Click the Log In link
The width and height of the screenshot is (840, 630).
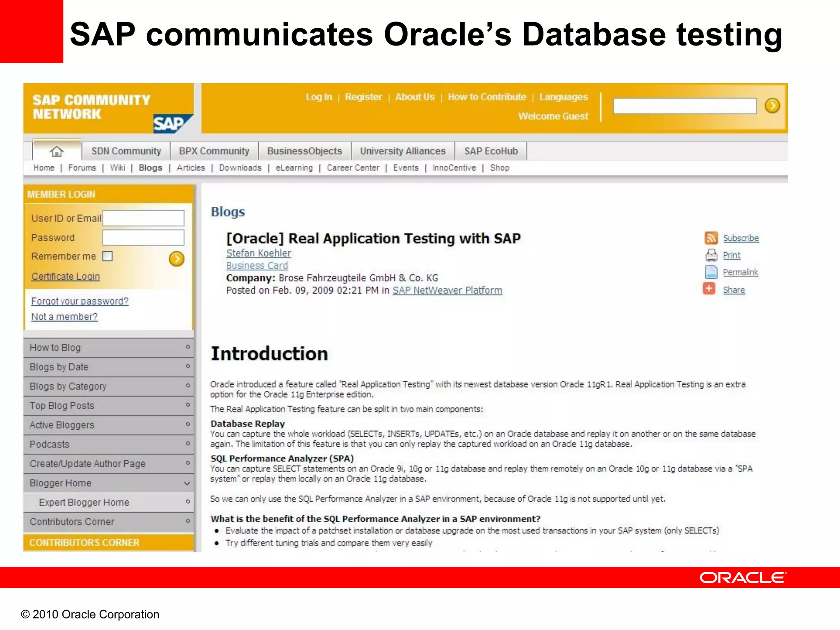tap(319, 97)
